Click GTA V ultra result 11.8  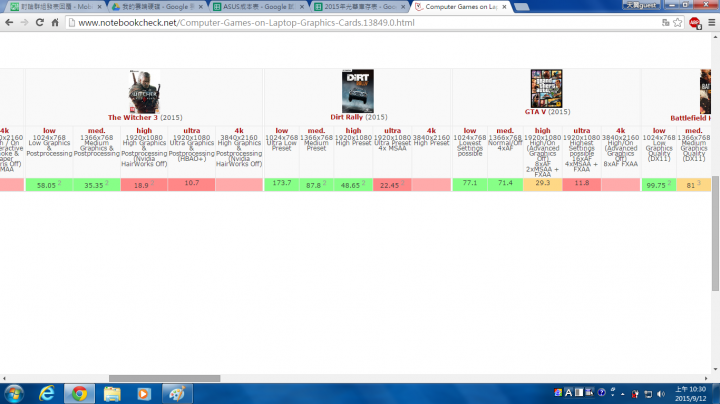click(x=581, y=184)
